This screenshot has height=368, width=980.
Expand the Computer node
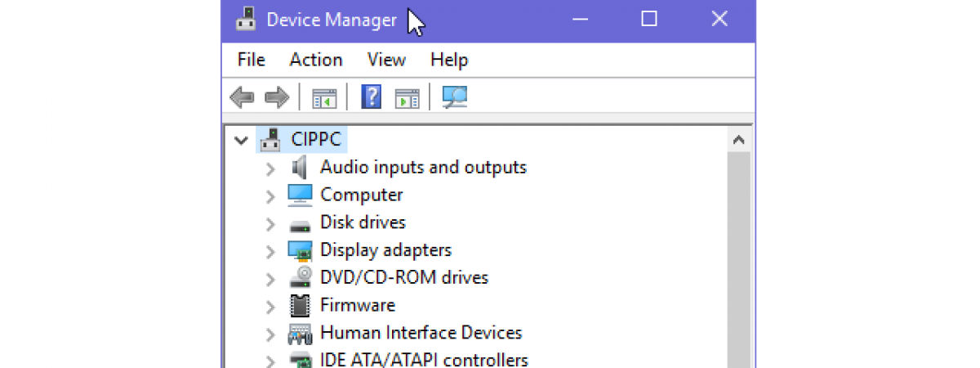(x=270, y=196)
